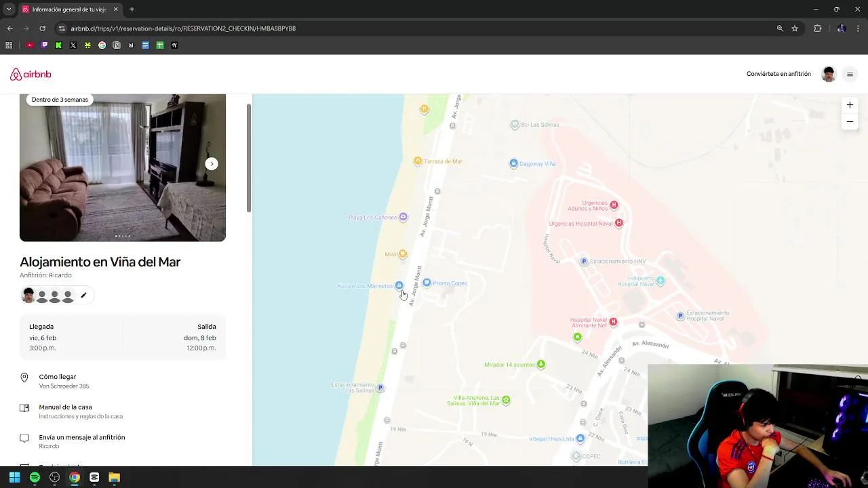
Task: Click Envía un mensaje al anfitrión
Action: [x=122, y=441]
